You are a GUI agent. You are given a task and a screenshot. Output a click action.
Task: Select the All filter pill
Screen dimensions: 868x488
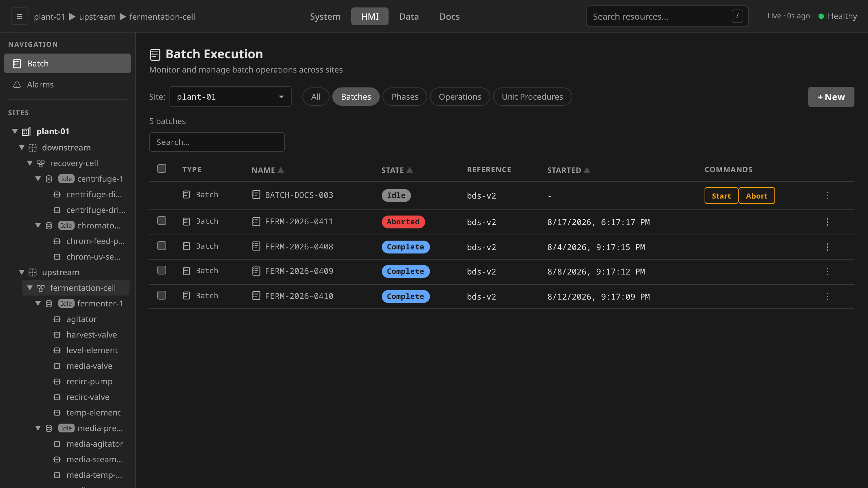coord(316,97)
